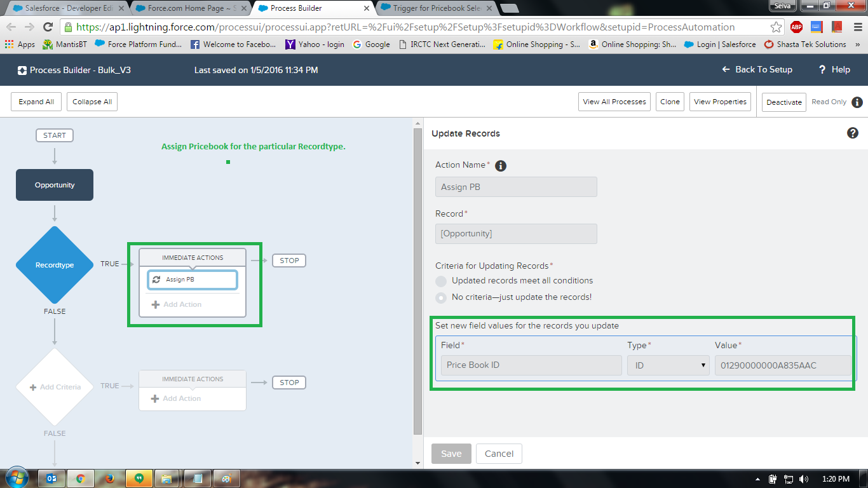Show hidden system tray icons
The height and width of the screenshot is (488, 868).
(757, 479)
